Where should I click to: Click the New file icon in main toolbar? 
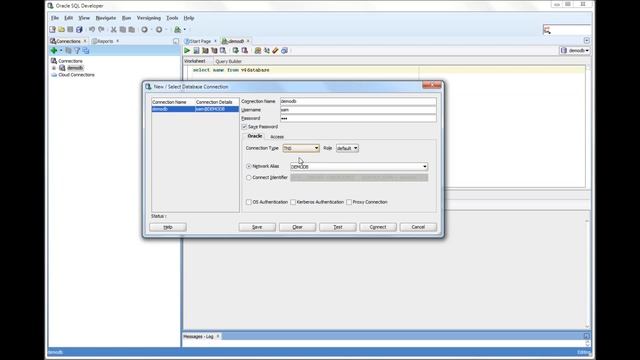click(x=52, y=29)
